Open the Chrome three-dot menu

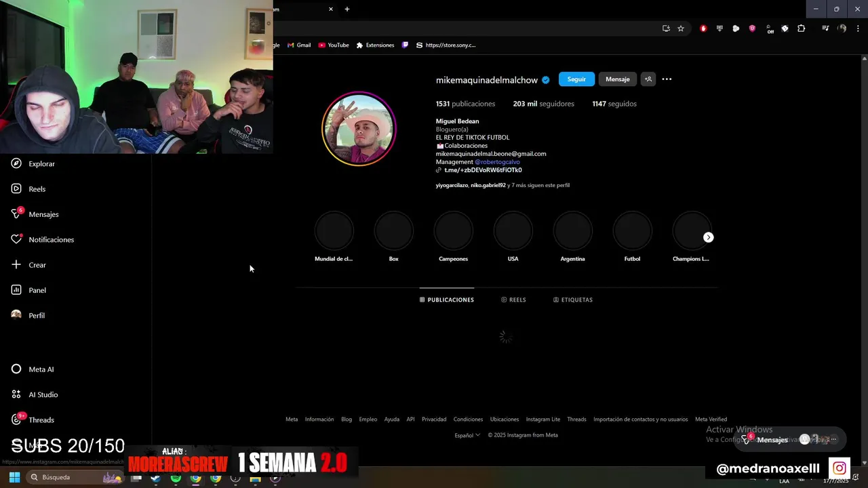pyautogui.click(x=858, y=28)
